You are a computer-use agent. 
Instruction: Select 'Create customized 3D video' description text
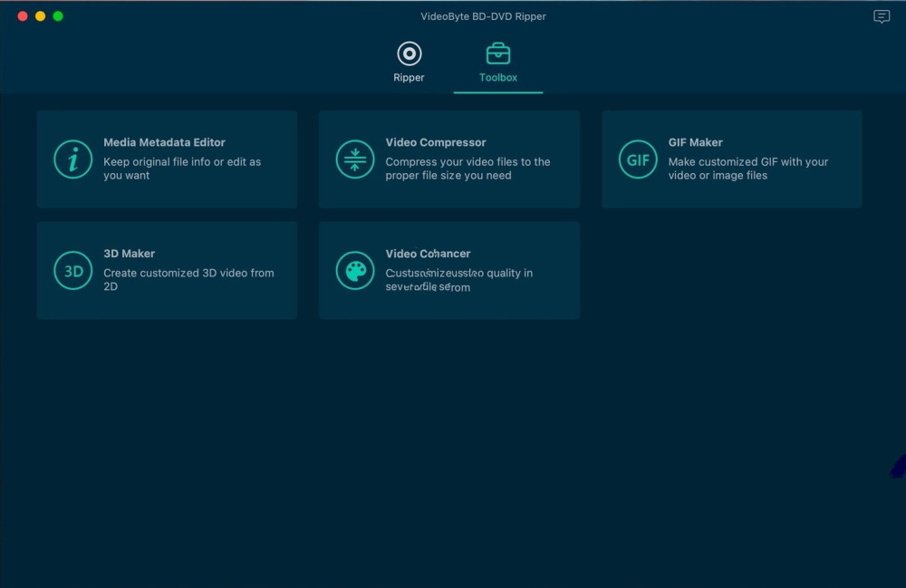coord(188,280)
